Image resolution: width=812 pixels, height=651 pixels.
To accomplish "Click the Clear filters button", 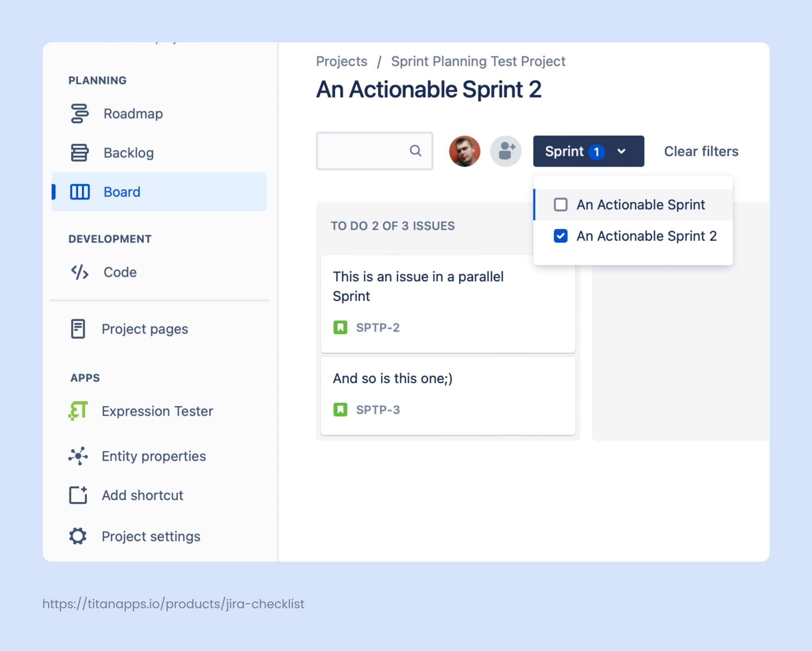I will [x=701, y=151].
